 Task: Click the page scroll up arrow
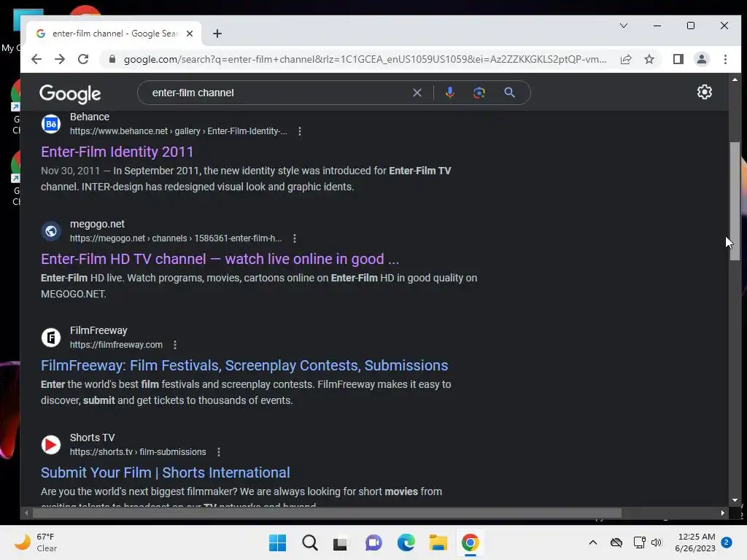735,79
